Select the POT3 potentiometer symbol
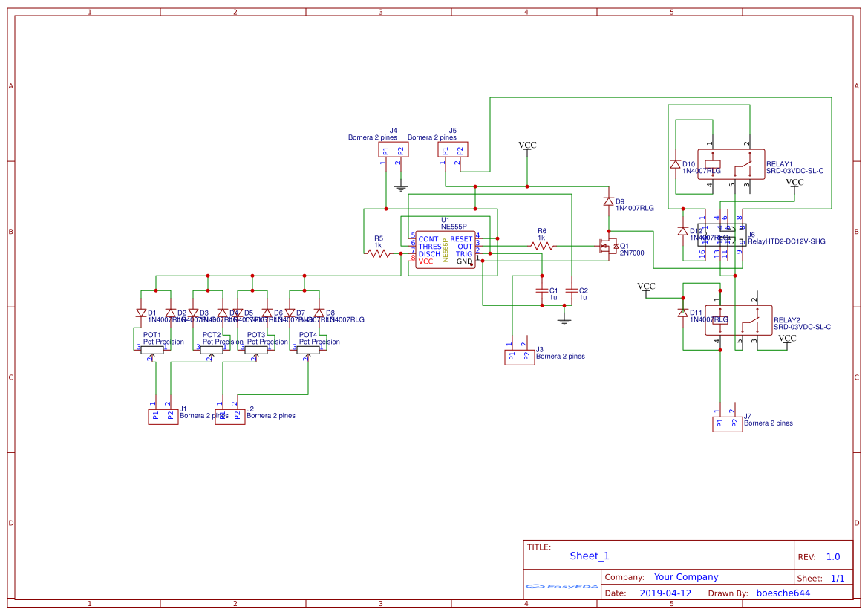Screen dimensions: 868x615 click(255, 350)
